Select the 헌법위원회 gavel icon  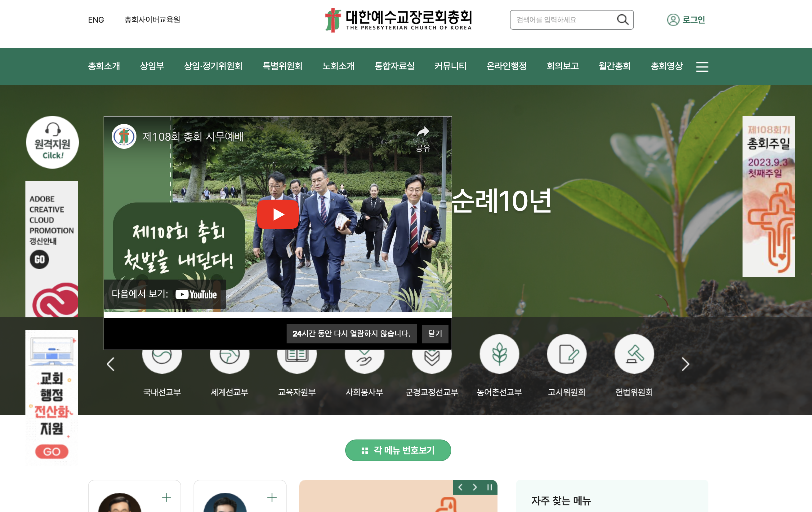(x=634, y=354)
